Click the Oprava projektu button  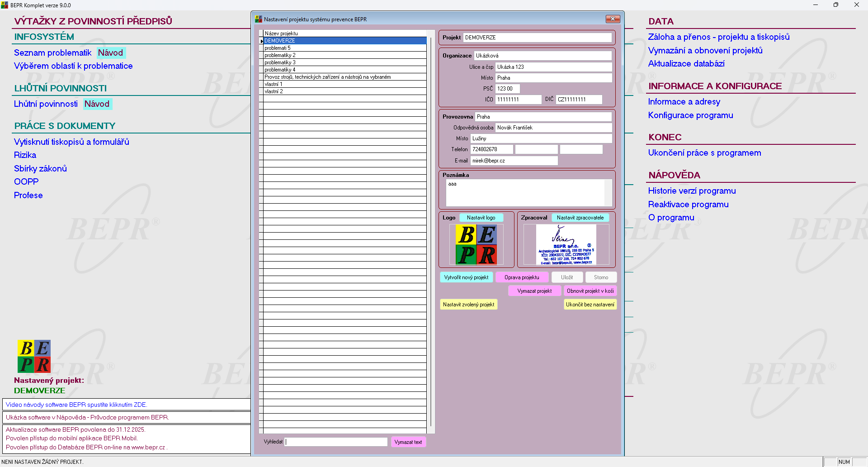click(522, 277)
